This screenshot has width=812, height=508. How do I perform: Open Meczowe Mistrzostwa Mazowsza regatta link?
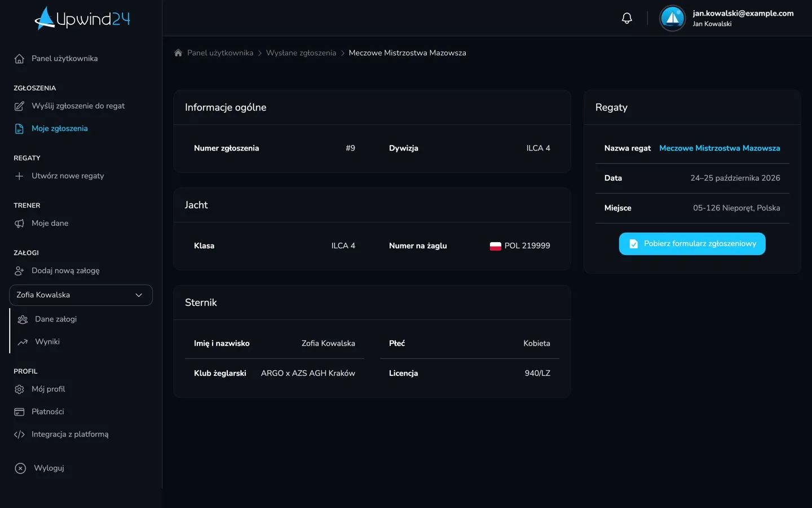pyautogui.click(x=720, y=148)
